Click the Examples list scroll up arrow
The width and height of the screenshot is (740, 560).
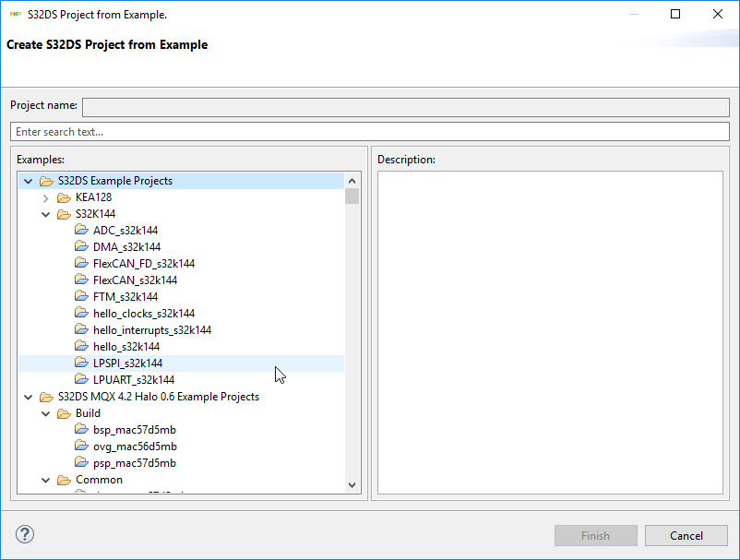click(352, 181)
